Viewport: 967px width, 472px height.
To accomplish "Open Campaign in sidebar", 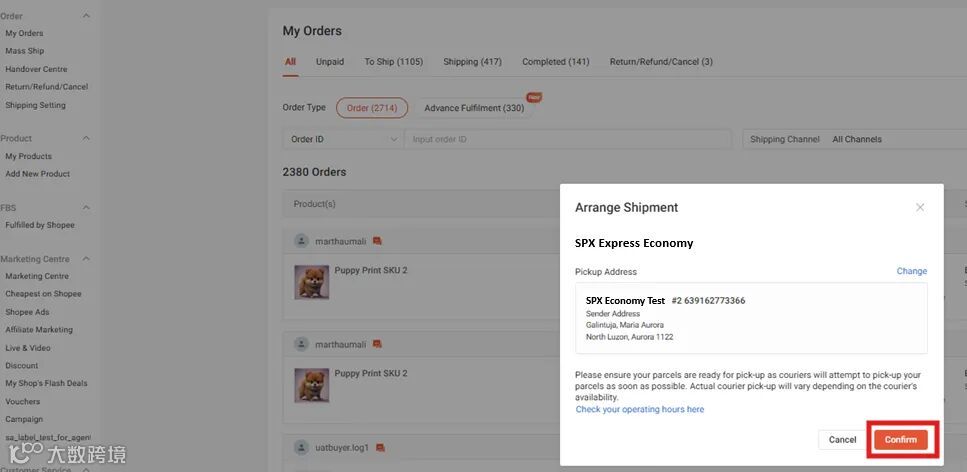I will click(x=24, y=420).
